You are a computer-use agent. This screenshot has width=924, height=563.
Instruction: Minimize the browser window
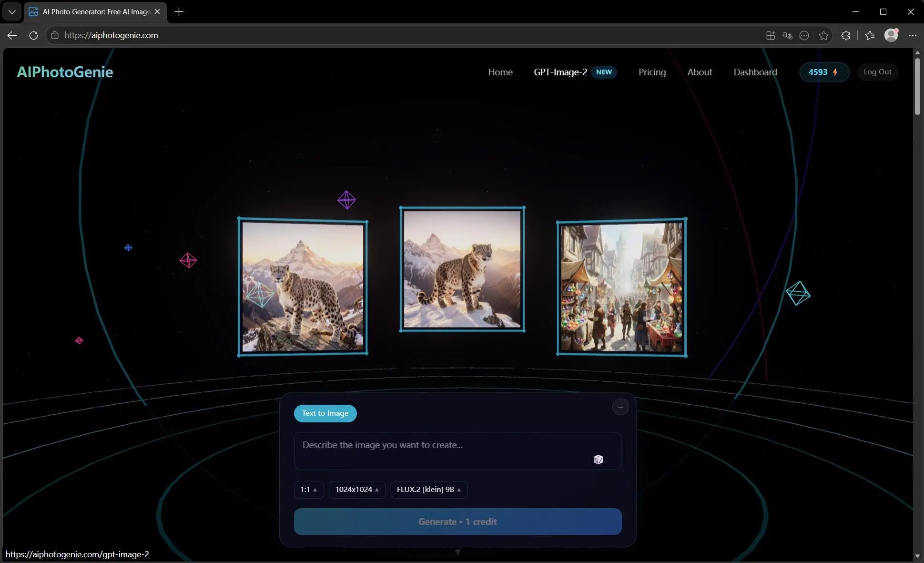(x=855, y=12)
